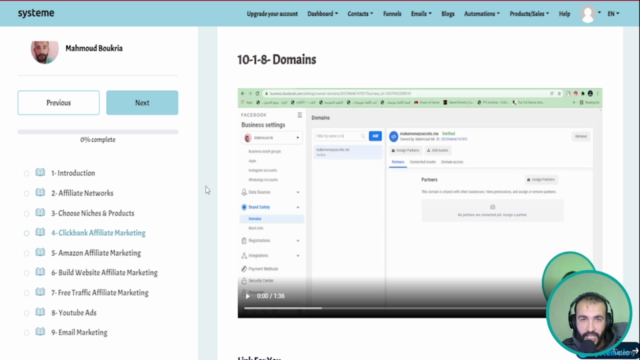Mark 2- Affiliate Networks completion circle
The image size is (640, 360).
(x=27, y=193)
